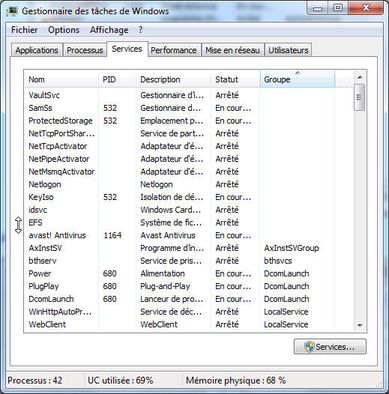The image size is (389, 394).
Task: Select the DcomLaunch service name
Action: coord(51,299)
